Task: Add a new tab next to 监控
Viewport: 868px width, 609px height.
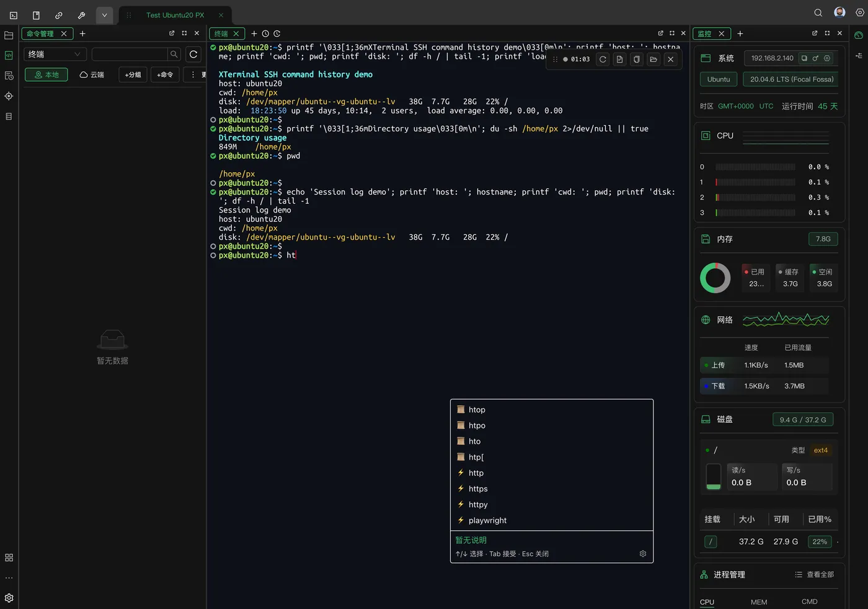Action: click(x=740, y=33)
